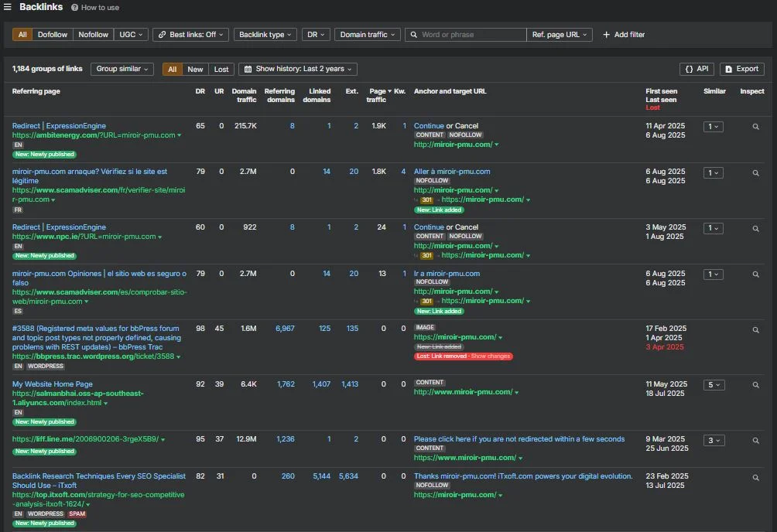The image size is (777, 532).
Task: Open Group similar dropdown
Action: click(x=122, y=69)
